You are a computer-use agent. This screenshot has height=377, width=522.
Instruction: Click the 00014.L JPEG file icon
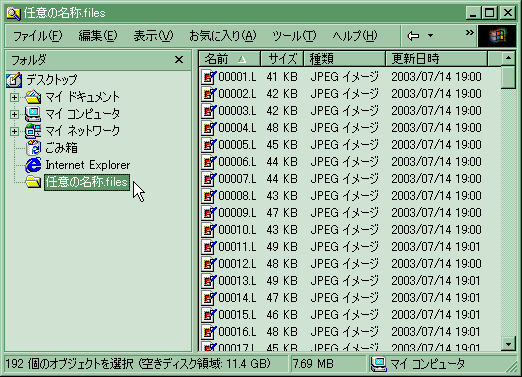(x=209, y=298)
